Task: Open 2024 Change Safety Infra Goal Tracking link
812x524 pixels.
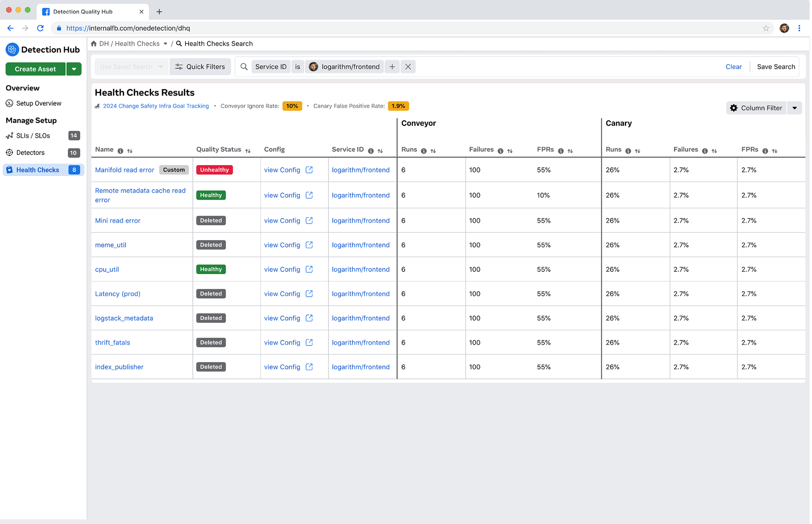Action: pos(156,106)
